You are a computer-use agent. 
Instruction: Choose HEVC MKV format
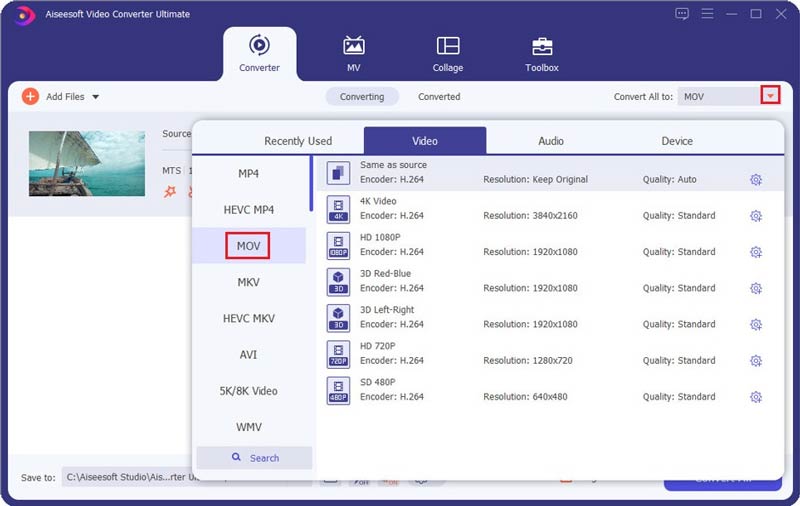(248, 318)
